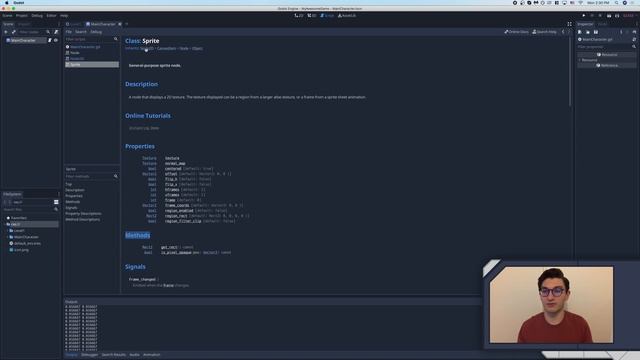This screenshot has height=360, width=640.
Task: Click the Filter nodes field
Action: 34,32
